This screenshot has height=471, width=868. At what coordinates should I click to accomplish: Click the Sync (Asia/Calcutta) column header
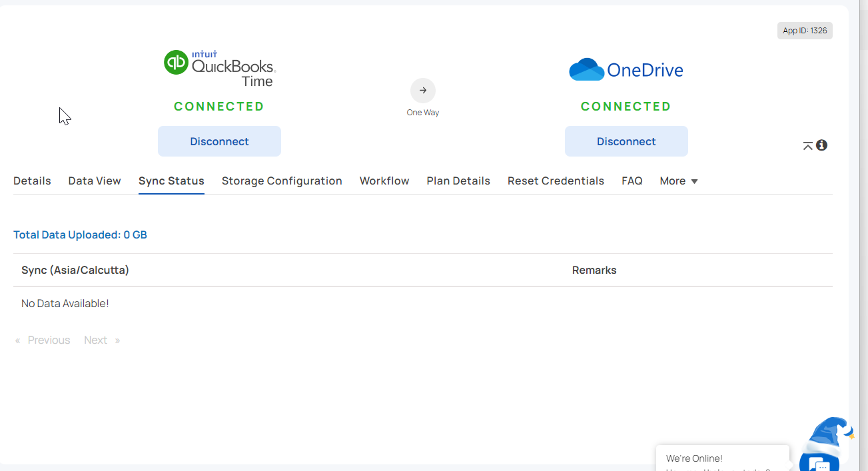coord(75,270)
